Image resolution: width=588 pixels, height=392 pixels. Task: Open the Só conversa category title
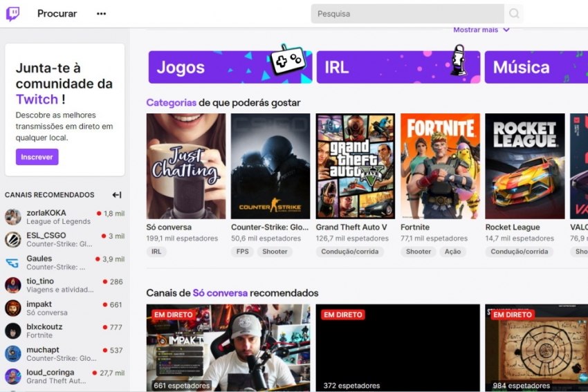point(169,227)
